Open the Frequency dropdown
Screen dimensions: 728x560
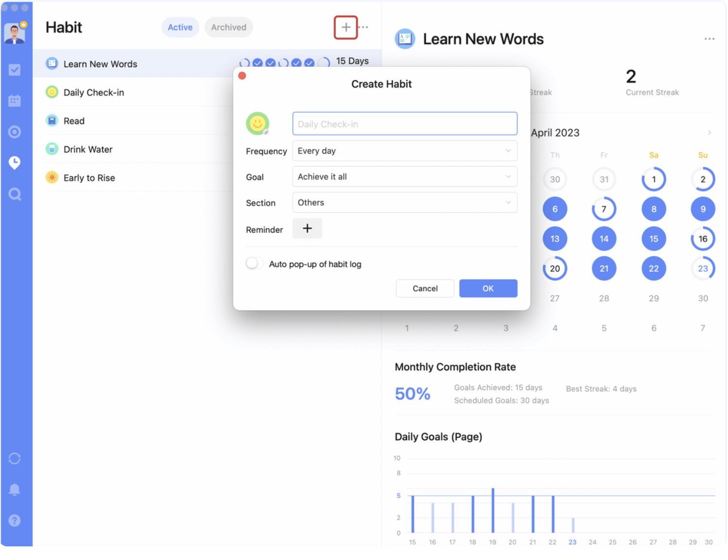pyautogui.click(x=405, y=151)
